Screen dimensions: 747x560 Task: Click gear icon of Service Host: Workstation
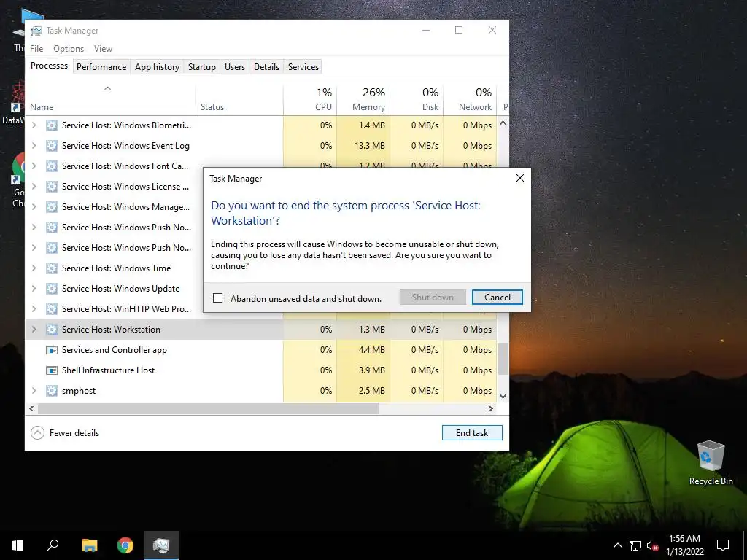52,330
